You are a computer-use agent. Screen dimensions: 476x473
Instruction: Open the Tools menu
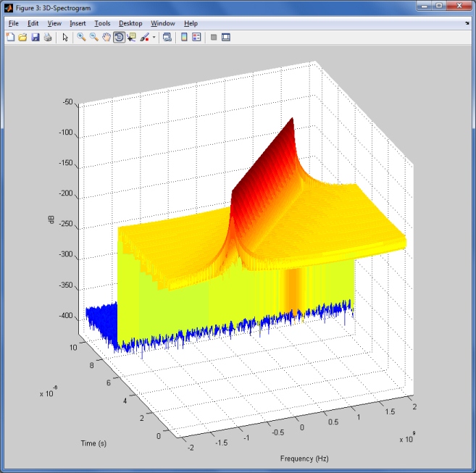tap(102, 23)
